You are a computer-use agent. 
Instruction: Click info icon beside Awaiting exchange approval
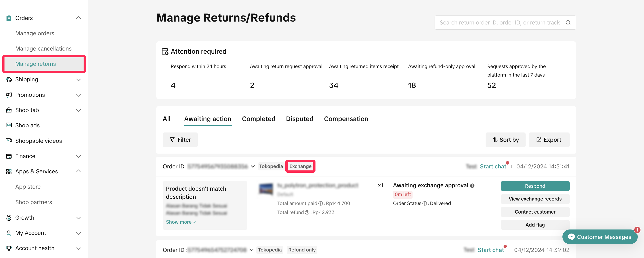tap(472, 185)
